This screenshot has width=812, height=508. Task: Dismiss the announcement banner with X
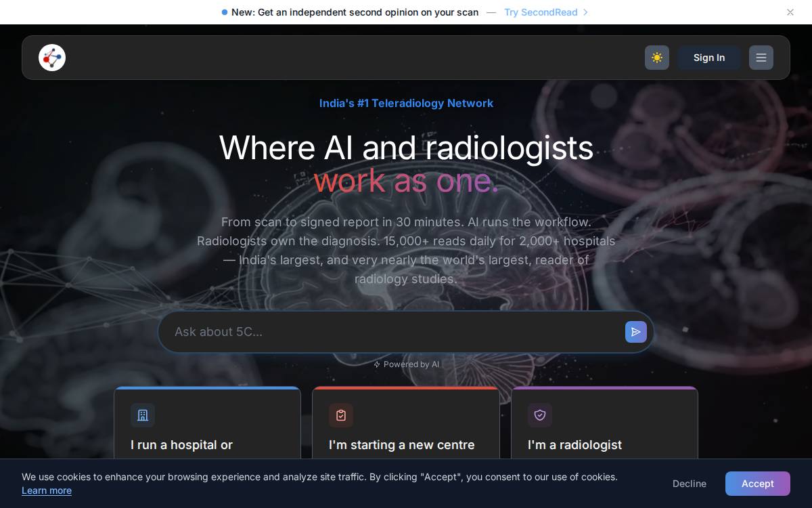pyautogui.click(x=790, y=12)
